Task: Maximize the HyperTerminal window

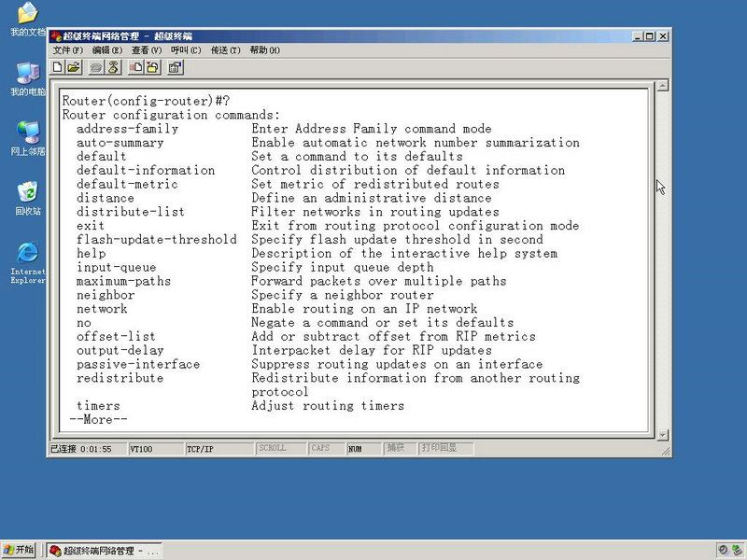Action: (x=649, y=36)
